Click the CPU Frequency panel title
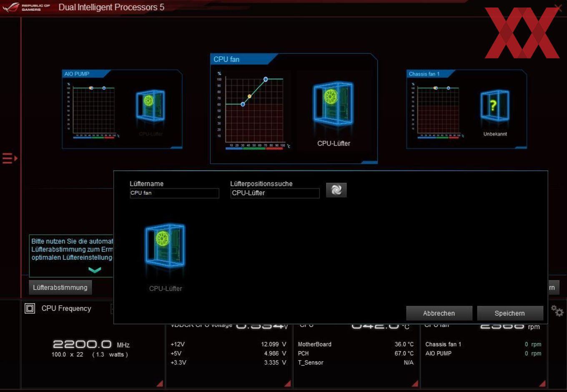 point(66,309)
